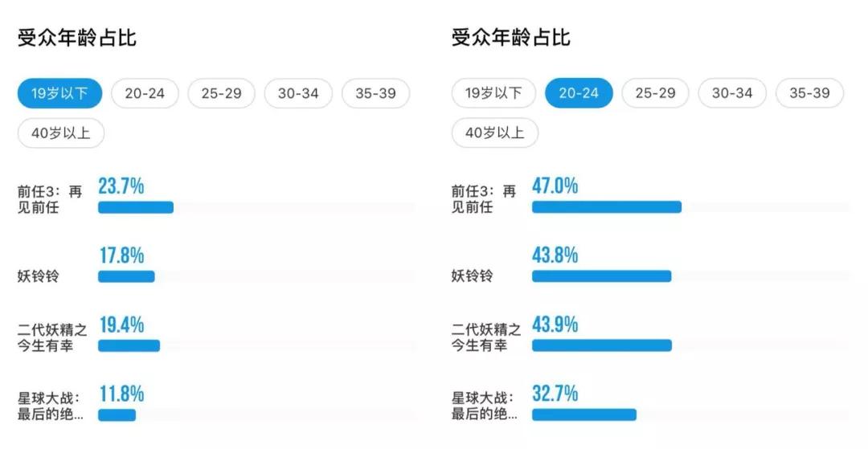Select 19岁以下 pill in right panel
This screenshot has height=449, width=868.
coord(493,93)
